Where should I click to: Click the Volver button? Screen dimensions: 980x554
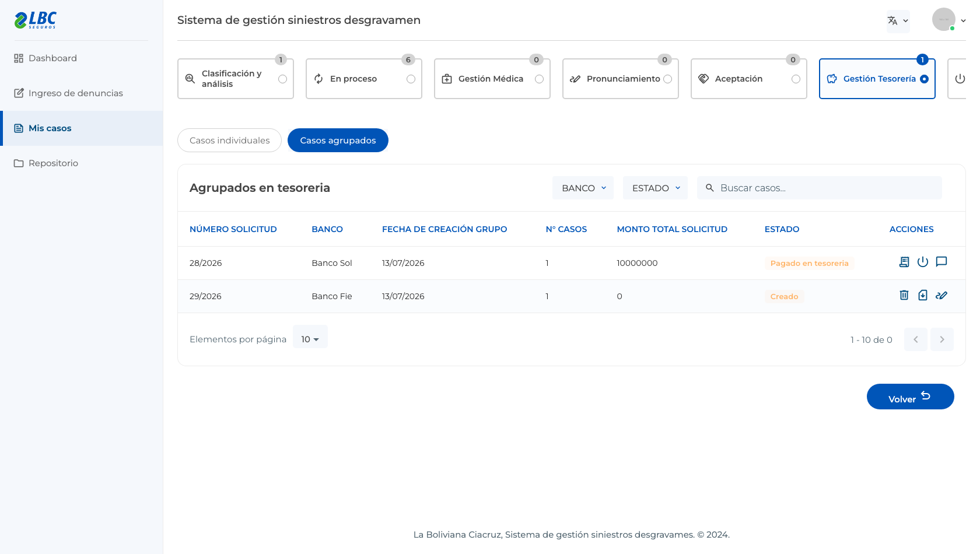coord(910,397)
